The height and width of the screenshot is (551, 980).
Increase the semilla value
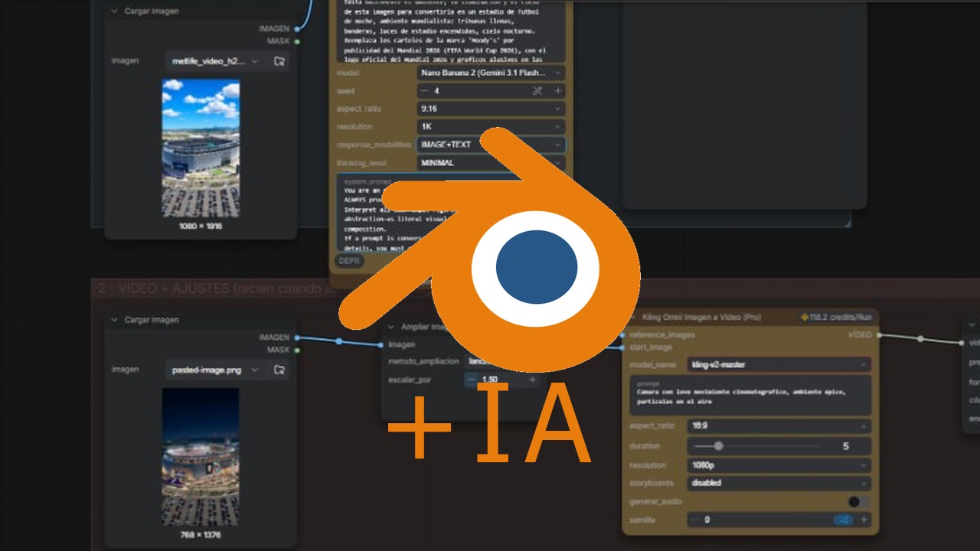(x=864, y=520)
